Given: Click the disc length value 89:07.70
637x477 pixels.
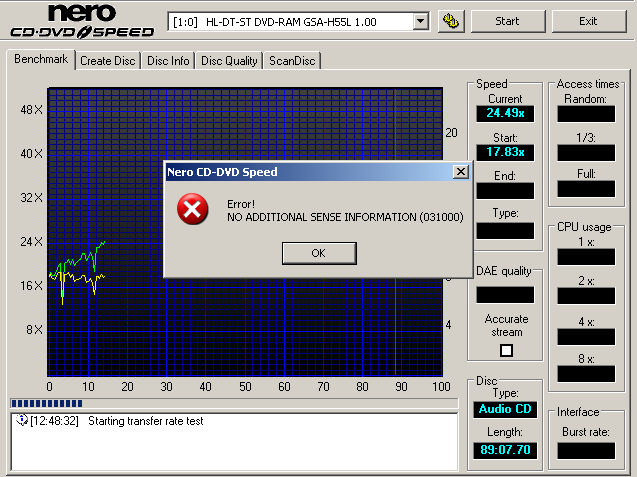Looking at the screenshot, I should 505,450.
